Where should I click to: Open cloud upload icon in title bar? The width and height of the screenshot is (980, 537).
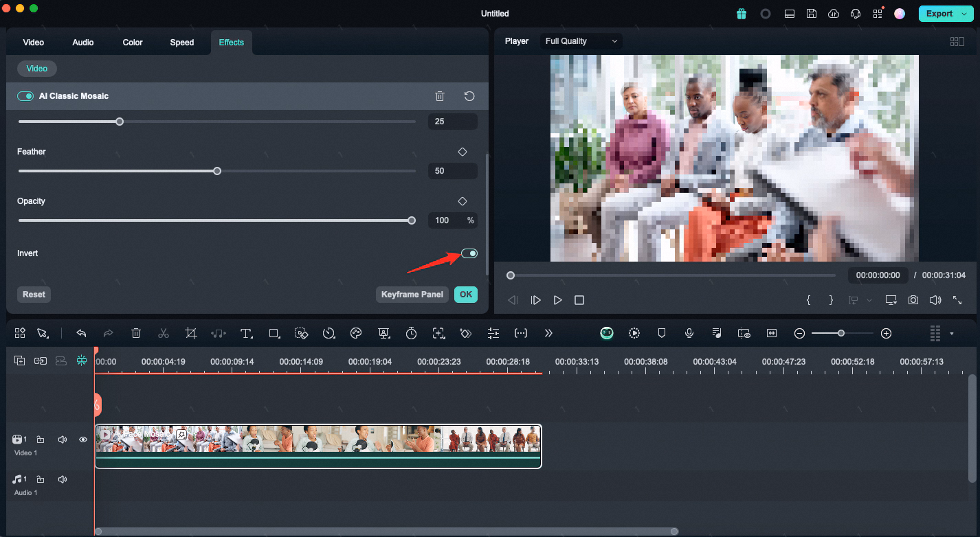(834, 14)
